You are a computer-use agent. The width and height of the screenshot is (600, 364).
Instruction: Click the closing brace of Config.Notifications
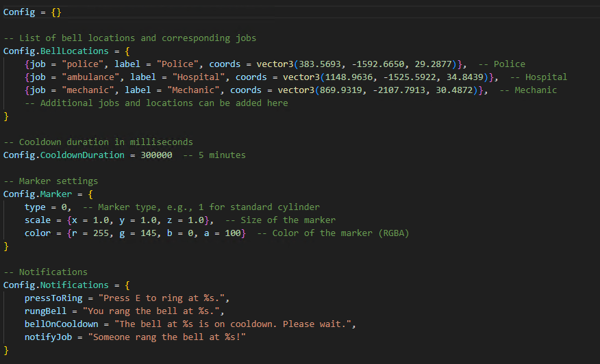5,350
